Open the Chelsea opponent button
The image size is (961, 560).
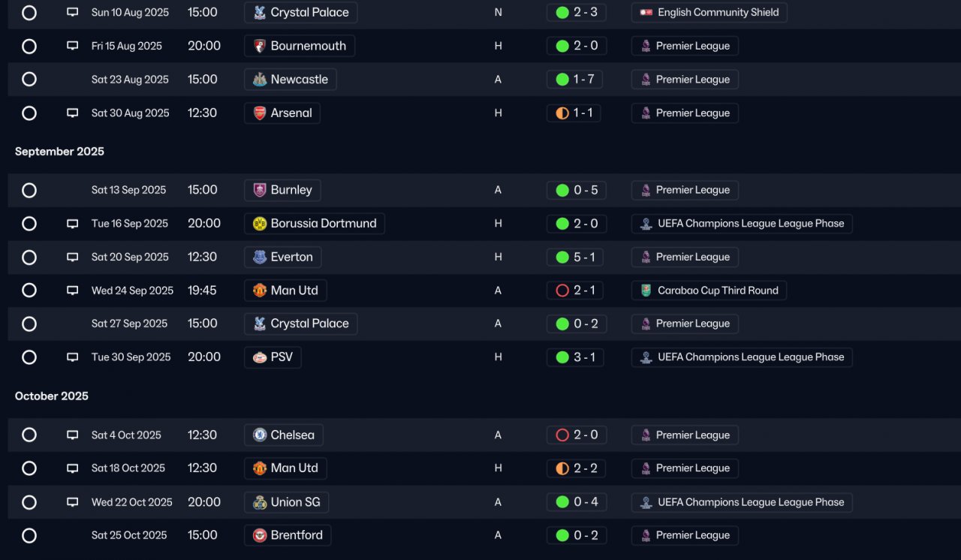(x=285, y=435)
